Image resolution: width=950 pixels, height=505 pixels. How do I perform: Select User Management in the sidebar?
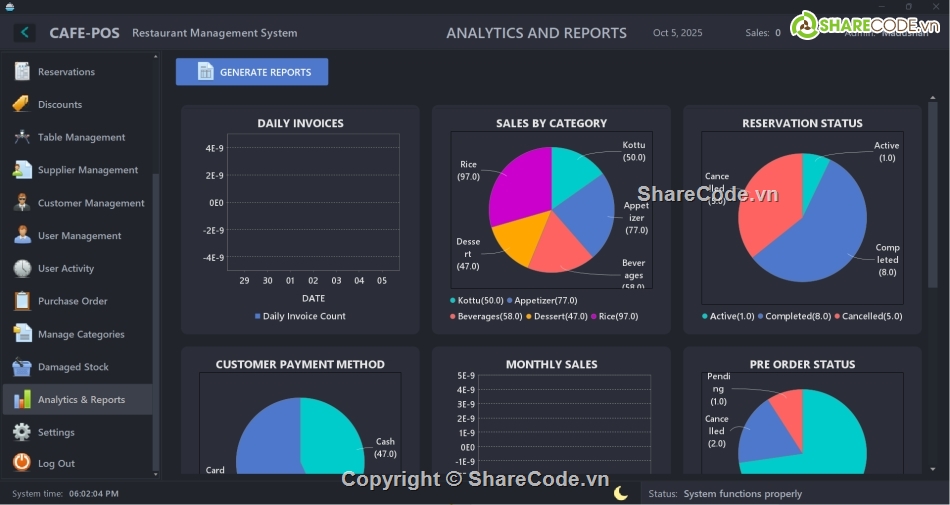click(79, 236)
